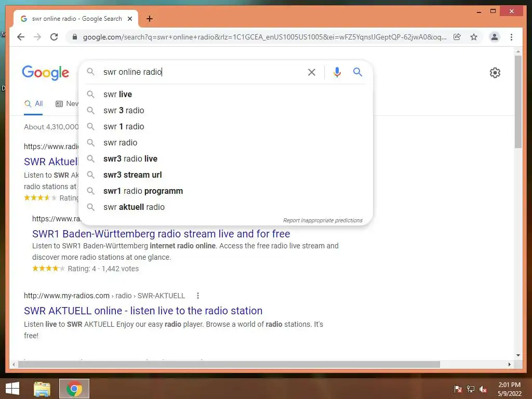Screen dimensions: 532x399
Task: Open network icon in system tray
Action: click(471, 389)
